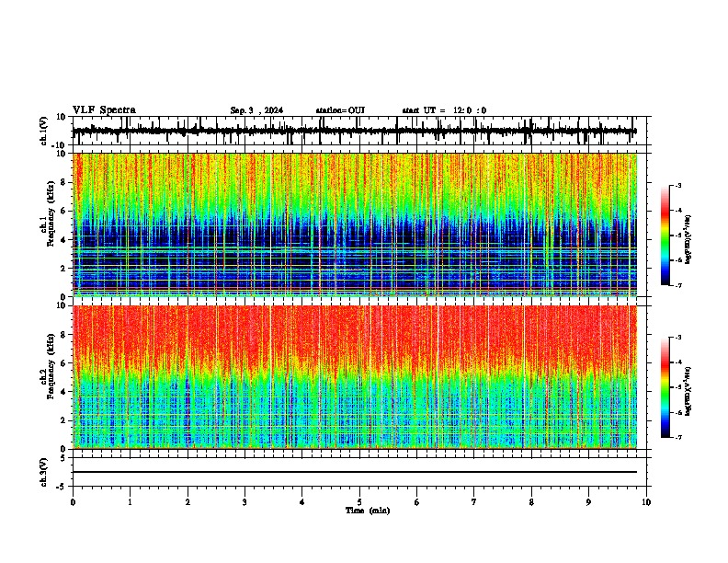
Task: Click the 'start UT = 12: 0 : 0' text
Action: click(444, 110)
